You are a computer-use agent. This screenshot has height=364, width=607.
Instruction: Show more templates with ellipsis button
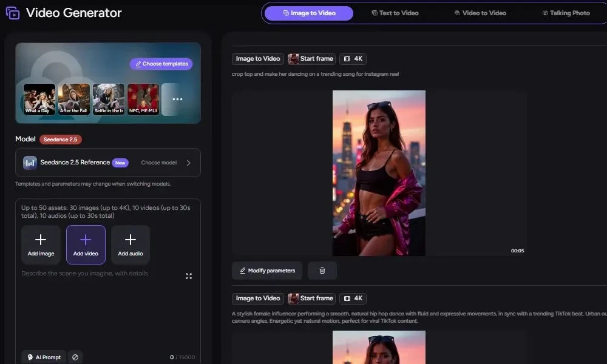[177, 99]
